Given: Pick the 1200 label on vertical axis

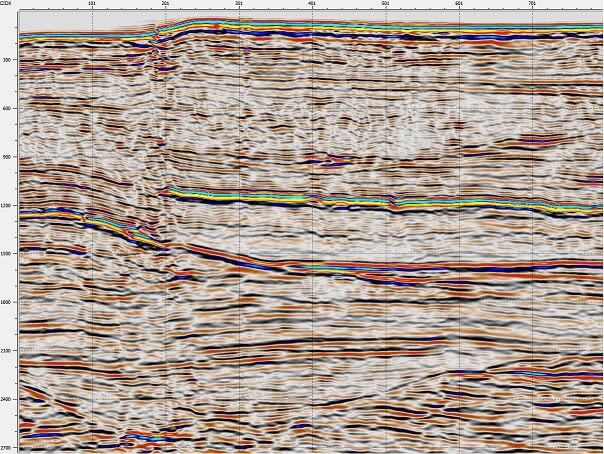Looking at the screenshot, I should [x=7, y=206].
